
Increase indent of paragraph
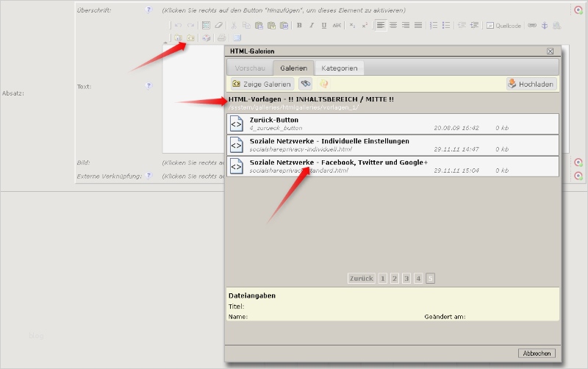pyautogui.click(x=474, y=26)
